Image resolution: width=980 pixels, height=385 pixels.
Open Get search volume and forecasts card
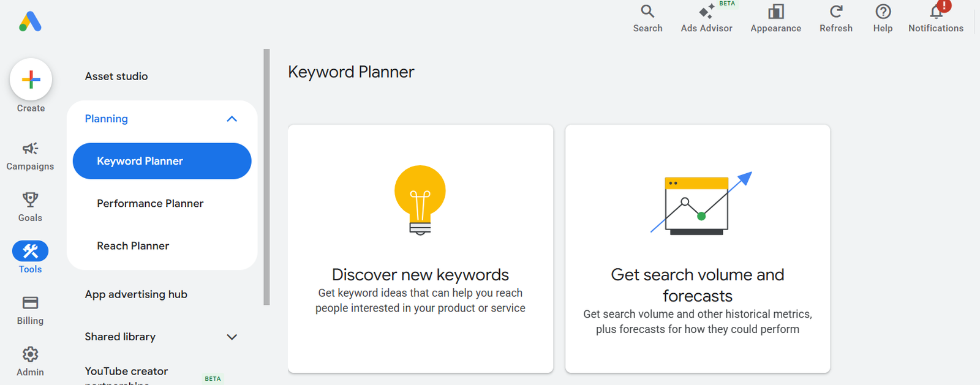[698, 249]
